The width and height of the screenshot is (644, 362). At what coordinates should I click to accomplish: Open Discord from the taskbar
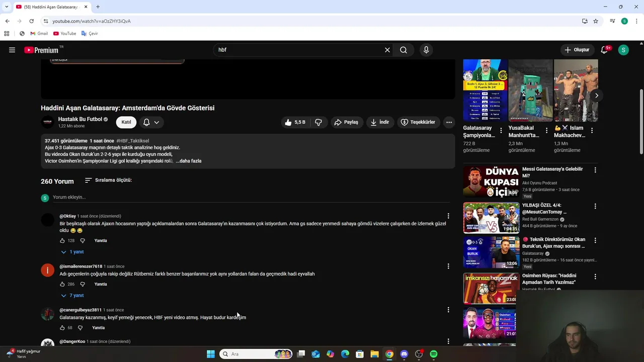(404, 354)
